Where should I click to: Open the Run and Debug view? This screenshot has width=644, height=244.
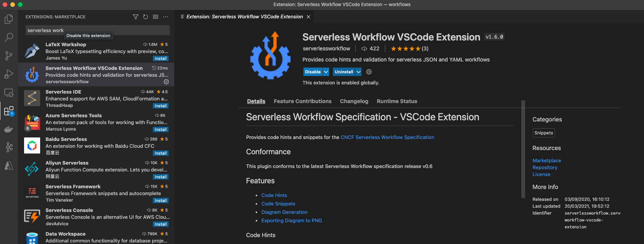(x=8, y=74)
